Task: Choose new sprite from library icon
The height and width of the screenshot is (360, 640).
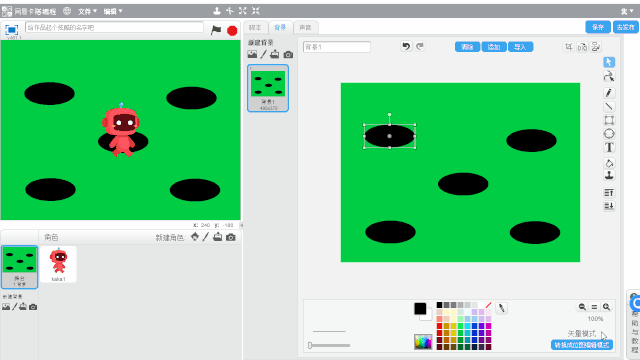Action: (195, 237)
